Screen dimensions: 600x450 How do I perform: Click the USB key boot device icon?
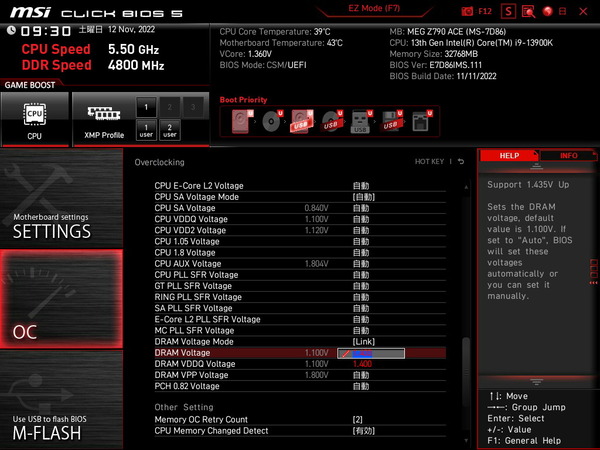coord(361,121)
